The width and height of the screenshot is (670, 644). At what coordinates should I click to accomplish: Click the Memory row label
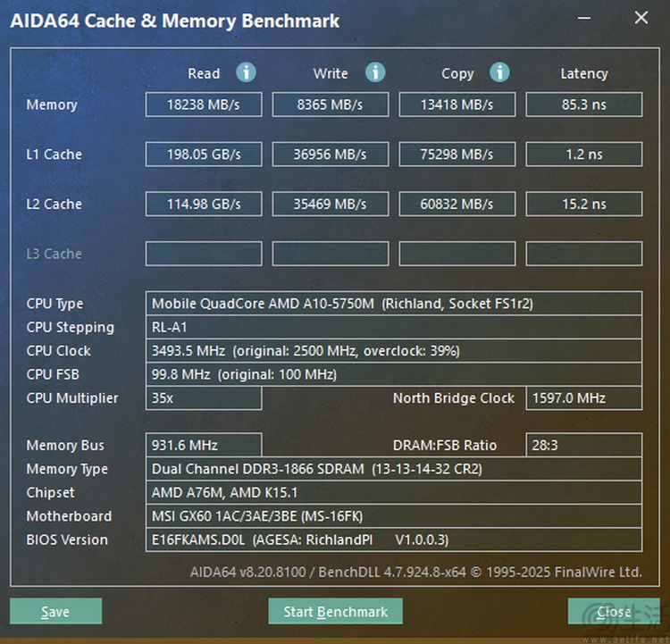tap(52, 105)
